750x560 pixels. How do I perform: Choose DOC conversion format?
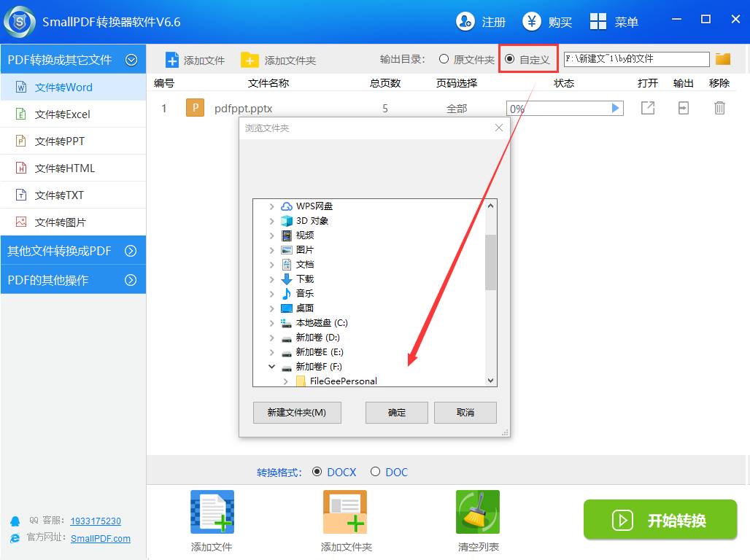[x=375, y=472]
